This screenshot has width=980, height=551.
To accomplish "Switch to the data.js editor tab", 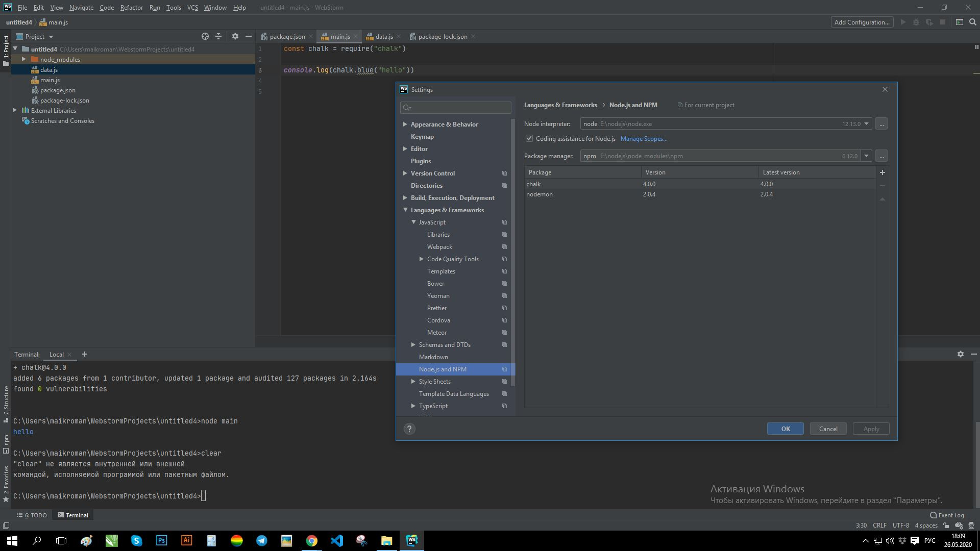I will [384, 37].
